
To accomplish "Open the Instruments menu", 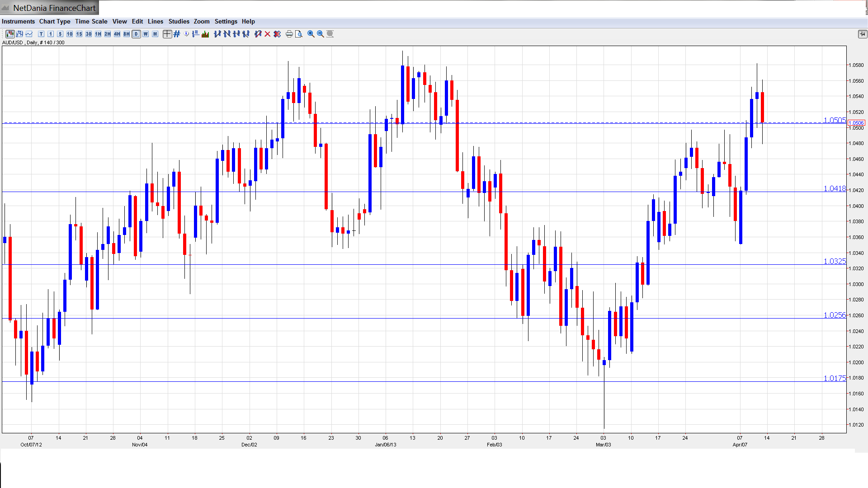I will [x=18, y=21].
